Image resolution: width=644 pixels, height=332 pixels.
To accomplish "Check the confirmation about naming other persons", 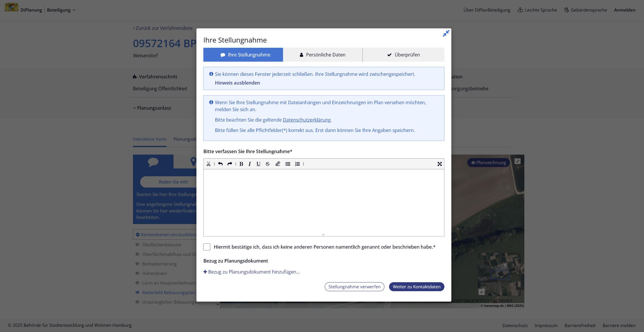I will click(207, 247).
